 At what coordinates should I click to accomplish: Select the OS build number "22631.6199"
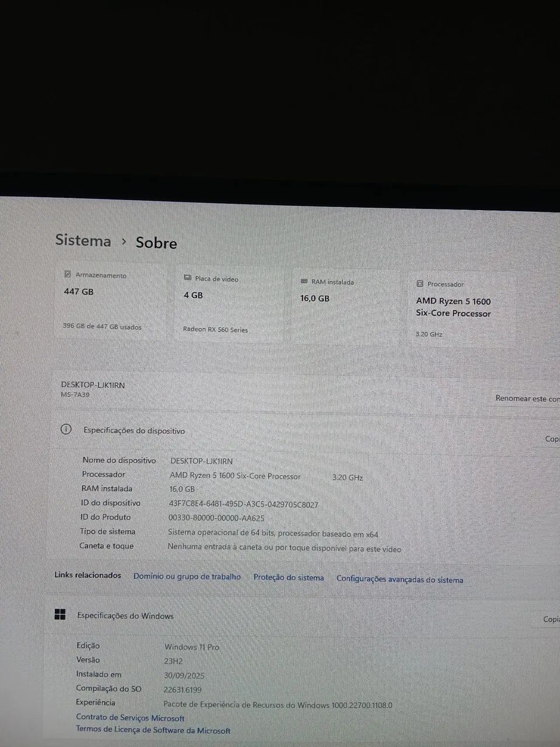[x=183, y=690]
